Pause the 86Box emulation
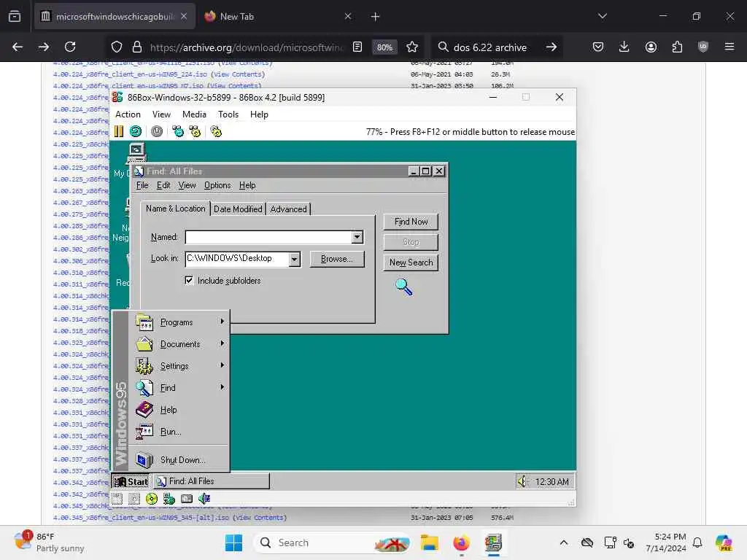Screen dimensions: 747x560 pyautogui.click(x=119, y=131)
